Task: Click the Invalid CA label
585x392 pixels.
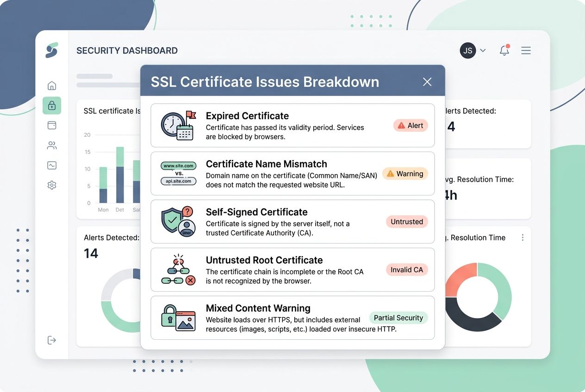Action: (x=406, y=269)
